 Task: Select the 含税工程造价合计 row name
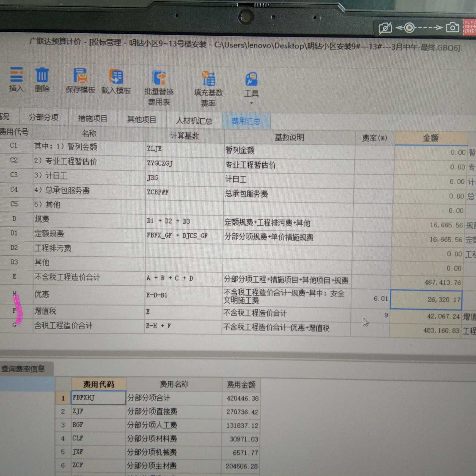(88, 326)
